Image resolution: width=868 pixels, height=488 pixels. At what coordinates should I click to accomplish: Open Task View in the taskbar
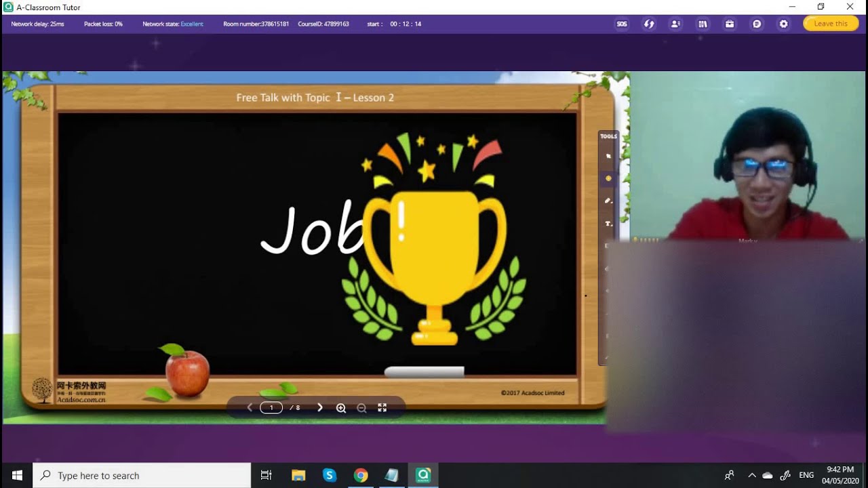(x=267, y=475)
